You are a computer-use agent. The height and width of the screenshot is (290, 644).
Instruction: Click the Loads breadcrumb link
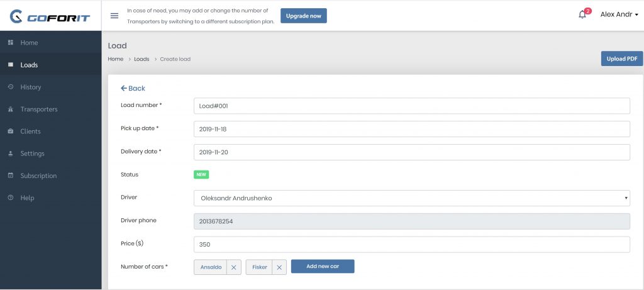(x=142, y=59)
